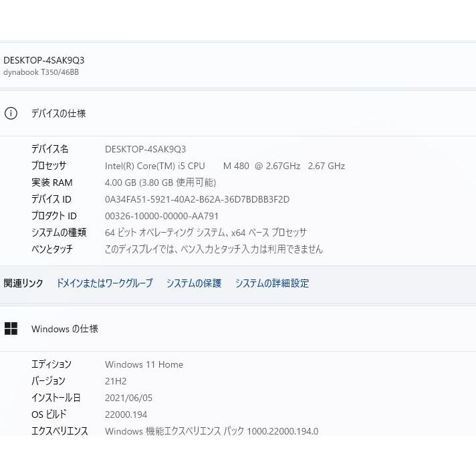
Task: Collapse the Windows の仕様 section header
Action: click(65, 328)
